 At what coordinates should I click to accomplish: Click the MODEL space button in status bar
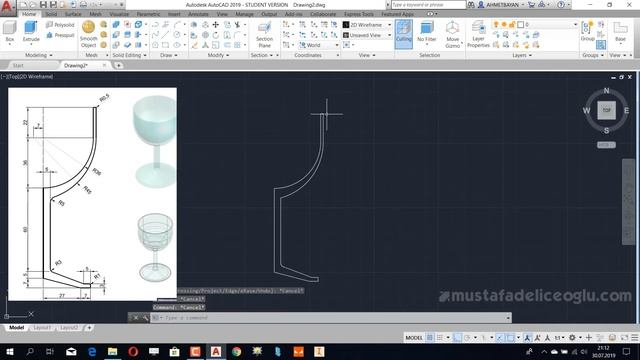pos(414,338)
